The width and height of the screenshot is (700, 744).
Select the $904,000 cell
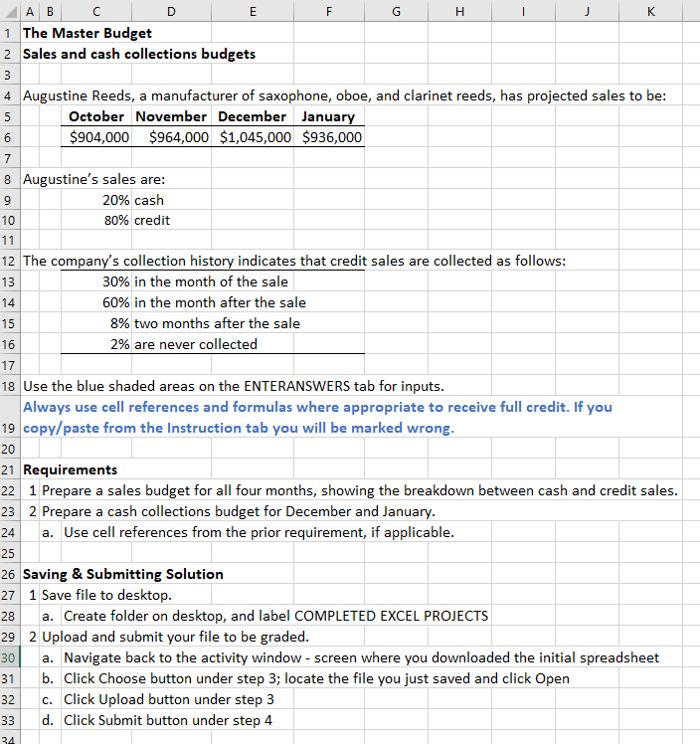[96, 137]
